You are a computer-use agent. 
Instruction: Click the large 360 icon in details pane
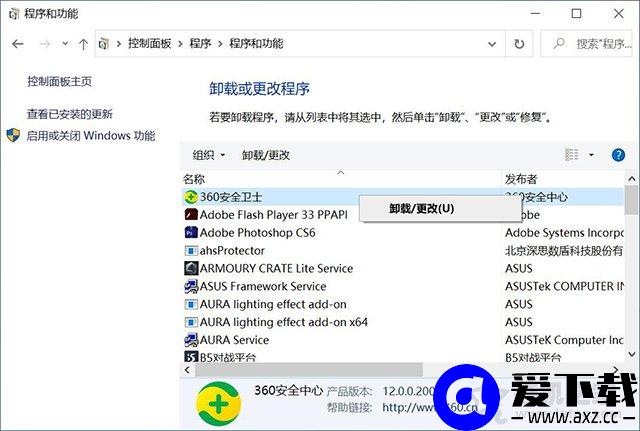pos(219,403)
